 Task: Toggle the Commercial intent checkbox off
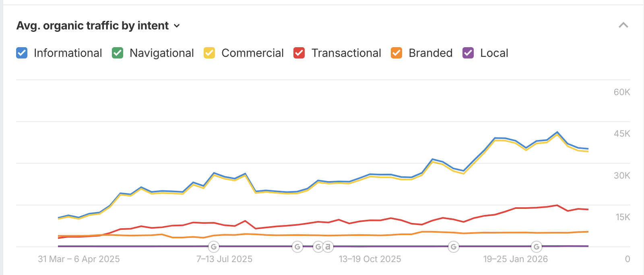pos(210,53)
